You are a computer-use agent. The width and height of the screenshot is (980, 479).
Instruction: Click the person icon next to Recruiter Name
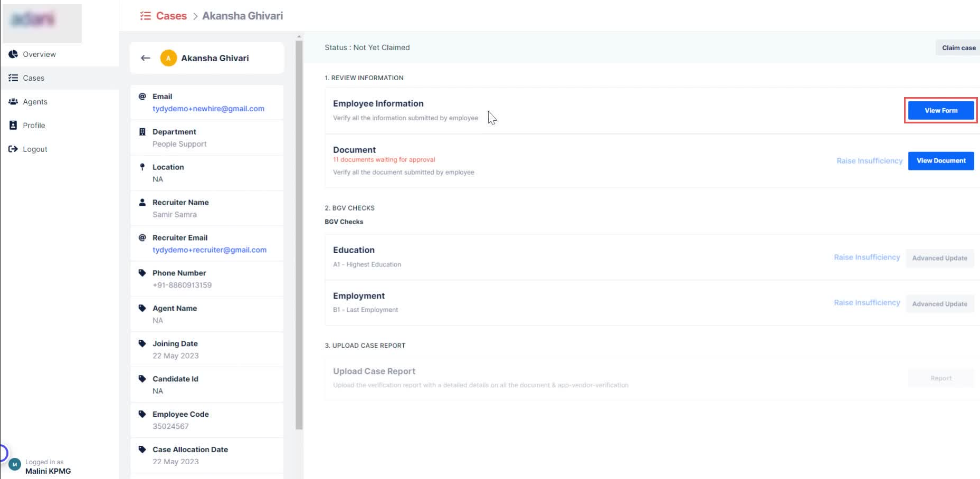142,202
